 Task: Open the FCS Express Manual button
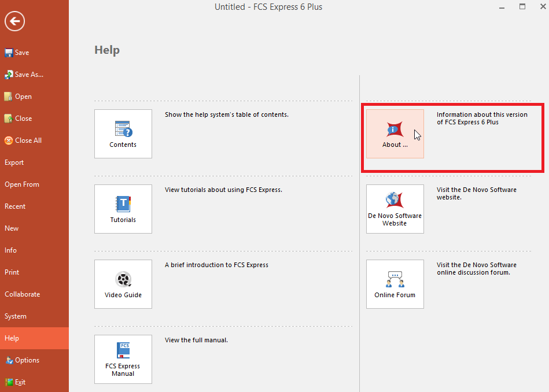[123, 360]
